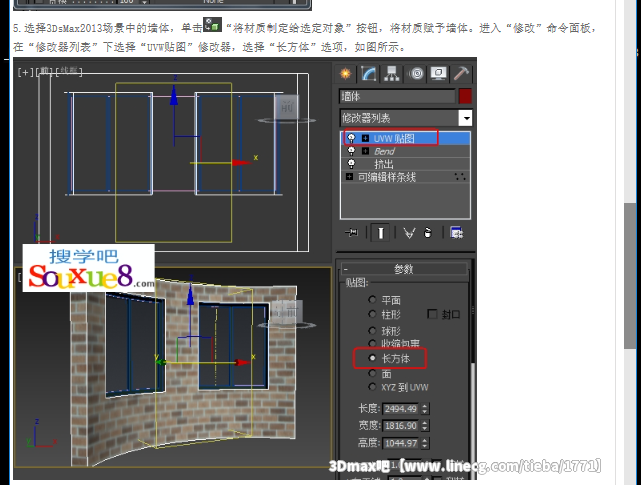Toggle the 挤出 modifier lightbulb
641x485 pixels.
[351, 164]
